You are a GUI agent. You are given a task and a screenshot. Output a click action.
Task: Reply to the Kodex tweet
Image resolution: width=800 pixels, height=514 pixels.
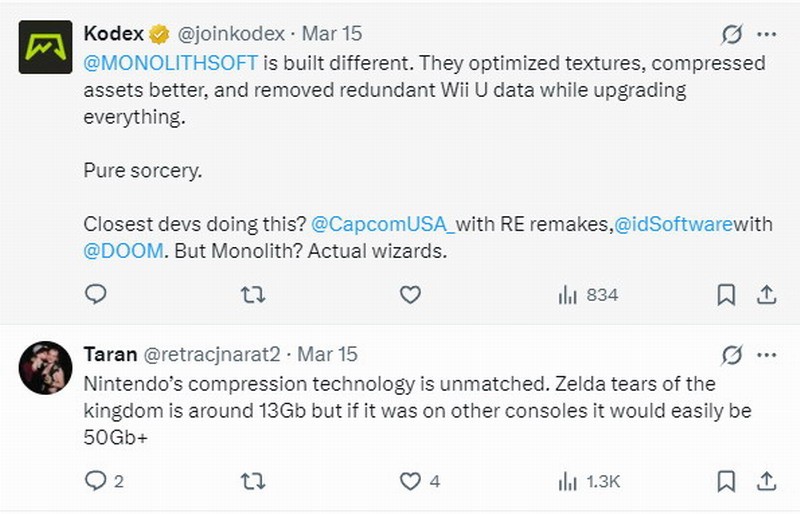[96, 294]
